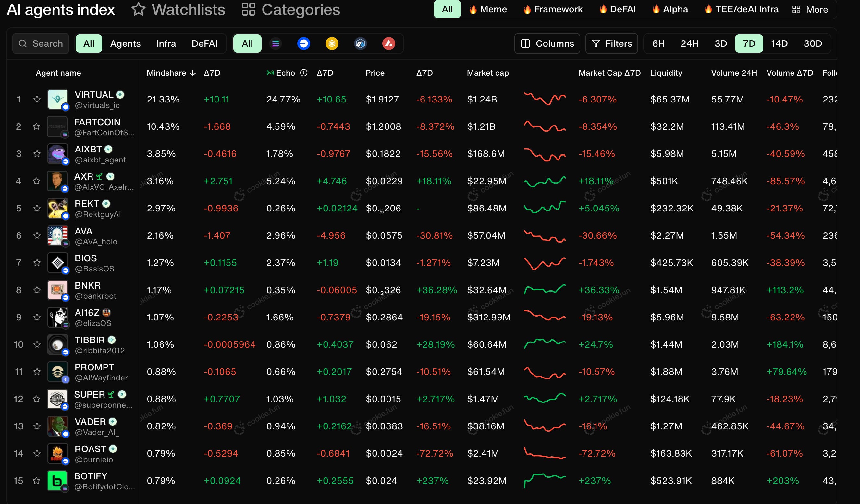Screen dimensions: 860x504
Task: Toggle favorite star for AIXBT
Action: click(37, 154)
